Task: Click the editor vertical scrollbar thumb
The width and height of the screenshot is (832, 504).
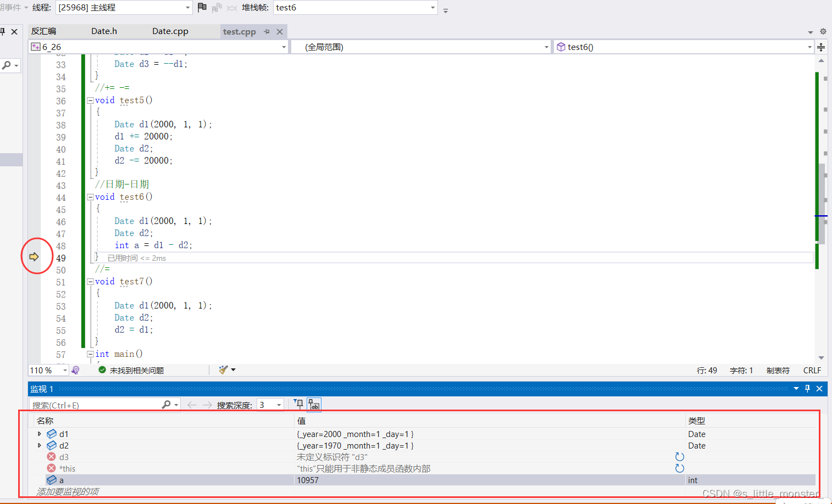Action: 822,203
